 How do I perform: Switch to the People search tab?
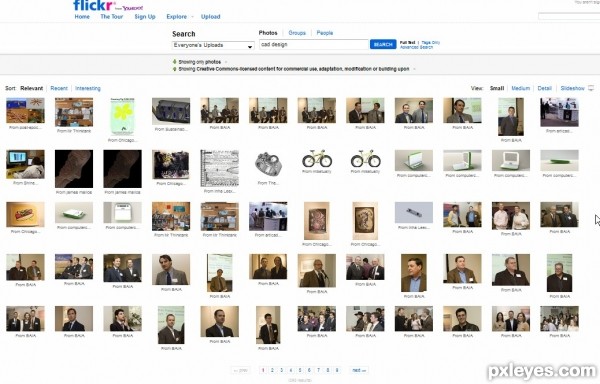click(325, 33)
